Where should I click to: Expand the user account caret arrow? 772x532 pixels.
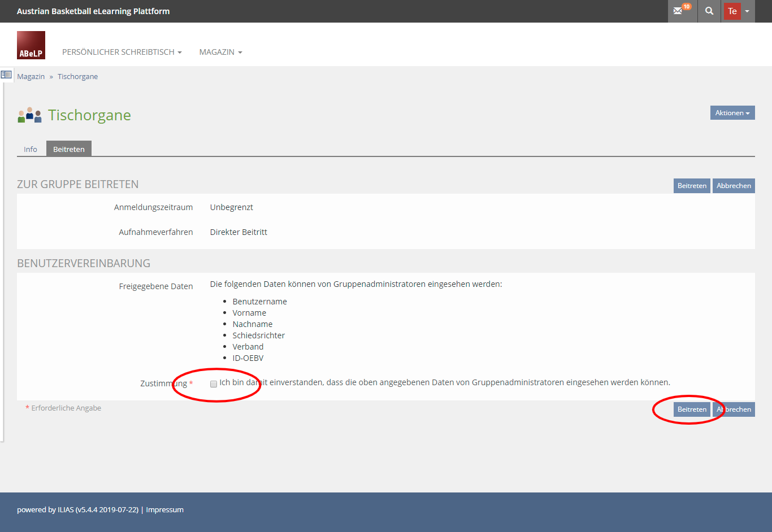click(x=747, y=11)
